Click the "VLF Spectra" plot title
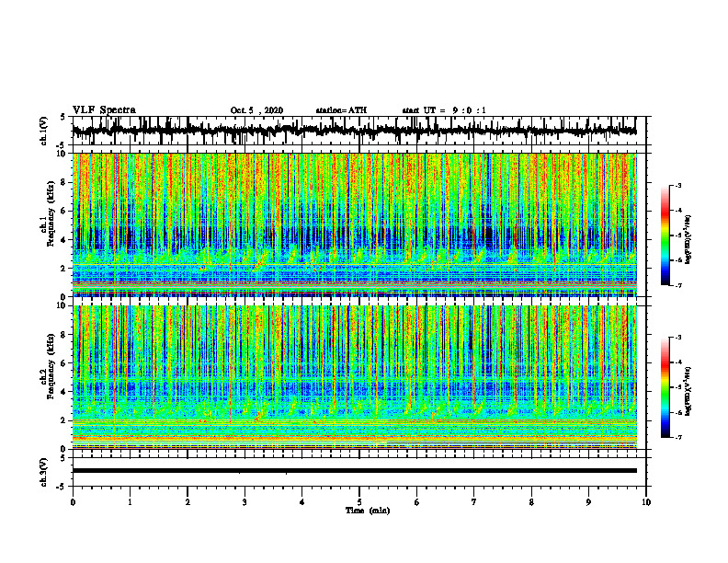 104,110
